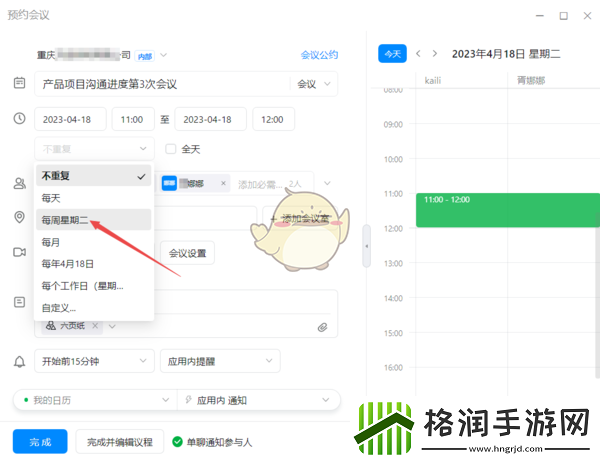The width and height of the screenshot is (600, 460).
Task: Click the location pin icon
Action: click(20, 217)
